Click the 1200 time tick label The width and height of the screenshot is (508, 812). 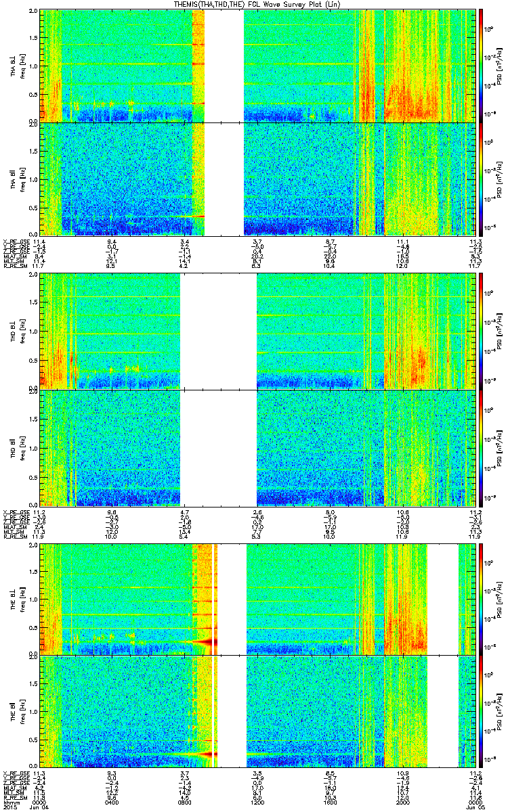[x=257, y=802]
